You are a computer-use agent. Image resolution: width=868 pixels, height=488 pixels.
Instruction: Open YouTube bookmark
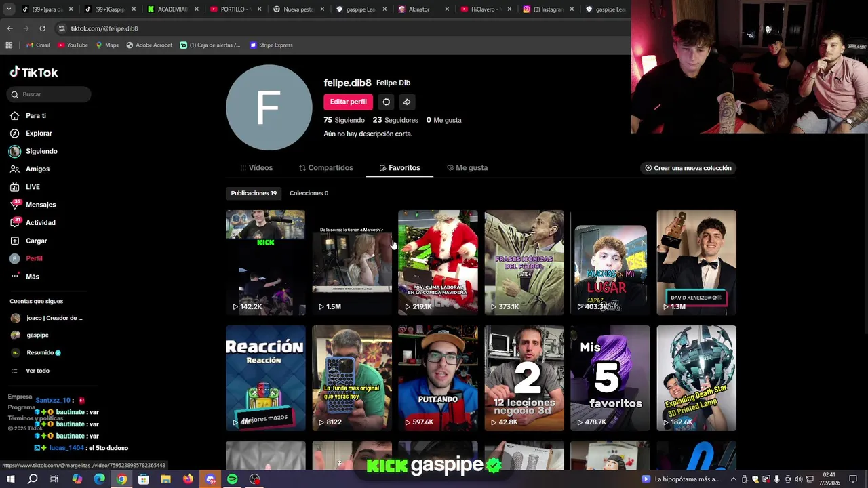click(73, 45)
